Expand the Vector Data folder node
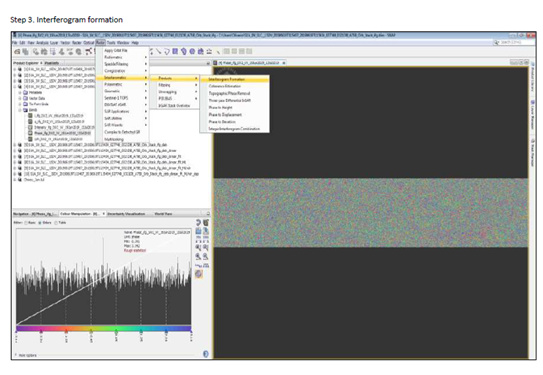 coord(20,98)
